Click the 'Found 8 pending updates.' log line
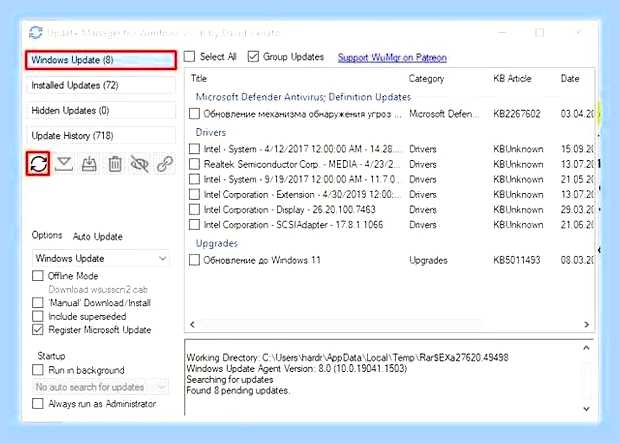Screen dimensions: 620x443 pyautogui.click(x=238, y=391)
